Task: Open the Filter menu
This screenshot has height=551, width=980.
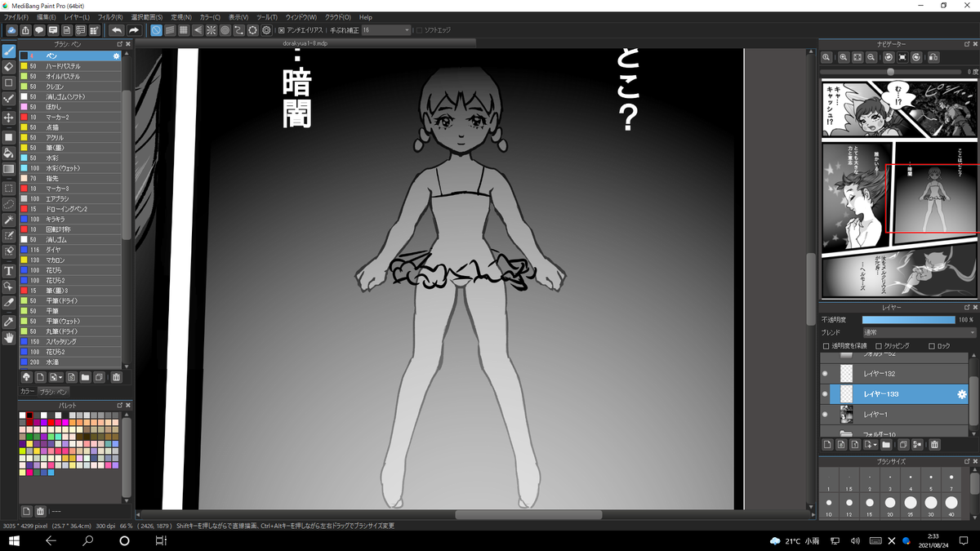Action: pyautogui.click(x=110, y=16)
